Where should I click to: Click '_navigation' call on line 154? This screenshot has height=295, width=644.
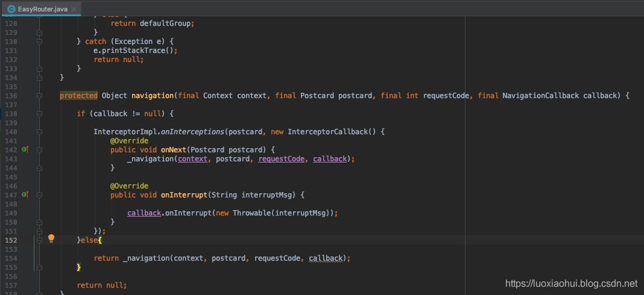(x=146, y=258)
